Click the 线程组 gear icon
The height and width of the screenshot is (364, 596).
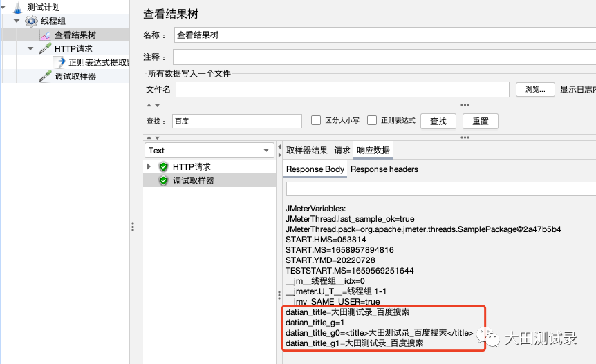(31, 21)
